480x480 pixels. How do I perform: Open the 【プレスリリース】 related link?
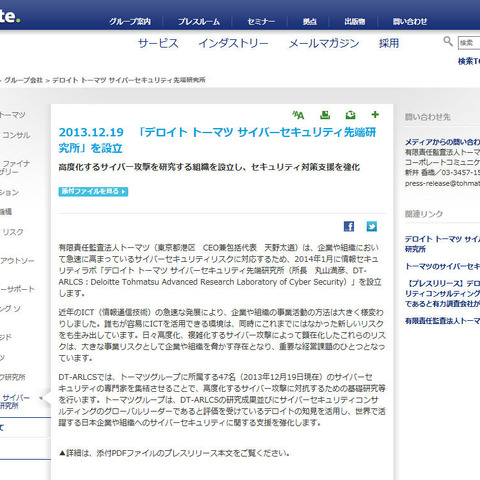click(x=442, y=294)
